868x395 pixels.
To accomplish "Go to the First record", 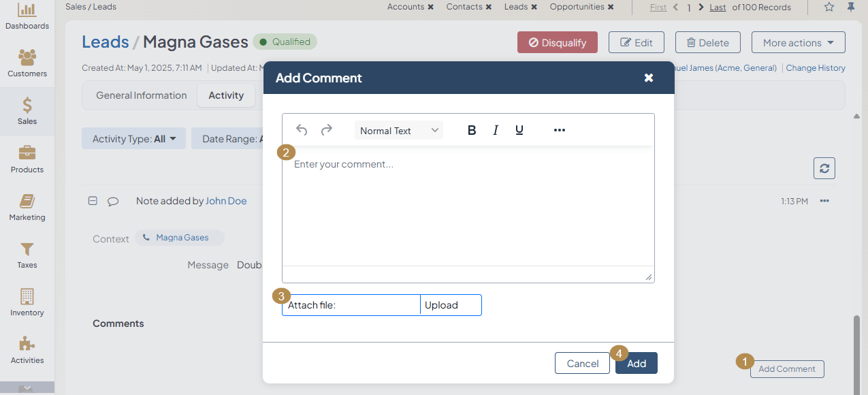I will tap(658, 7).
